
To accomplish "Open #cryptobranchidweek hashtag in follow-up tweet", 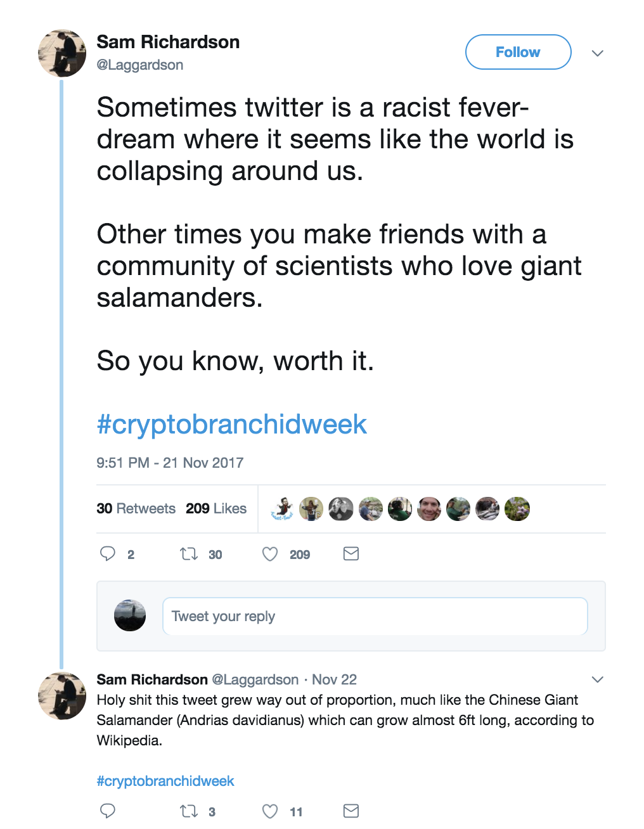I will (165, 781).
